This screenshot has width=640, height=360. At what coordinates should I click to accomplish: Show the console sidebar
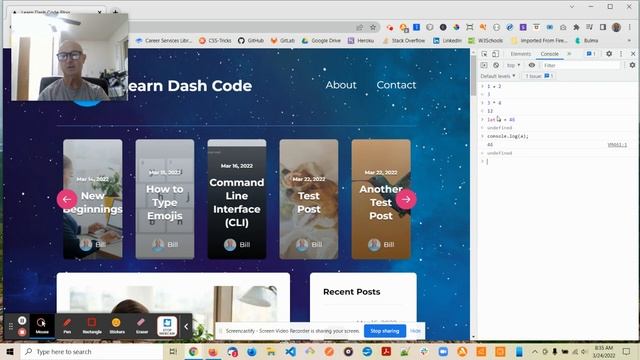484,65
